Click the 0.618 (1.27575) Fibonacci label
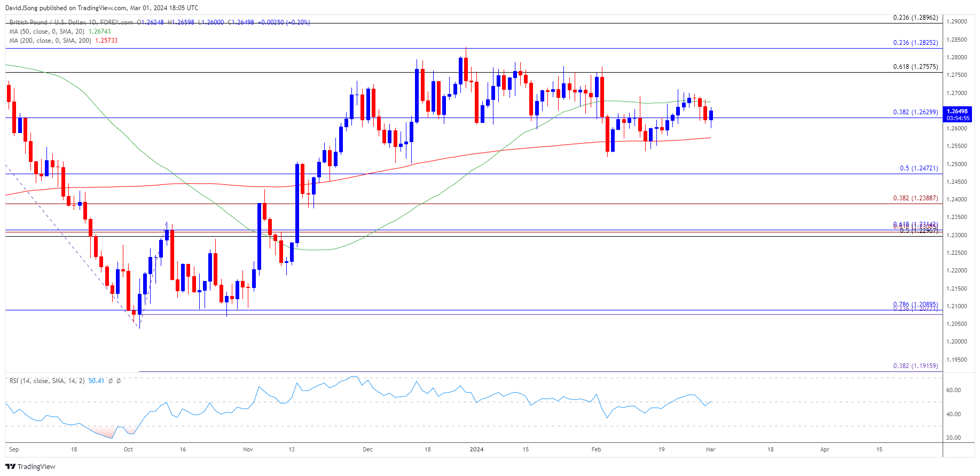980x476 pixels. point(915,67)
